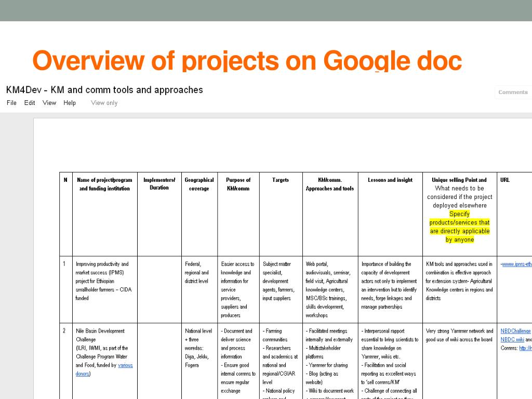The image size is (532, 399).
Task: Click the 'Federal, regional and district level' cell
Action: tap(199, 289)
